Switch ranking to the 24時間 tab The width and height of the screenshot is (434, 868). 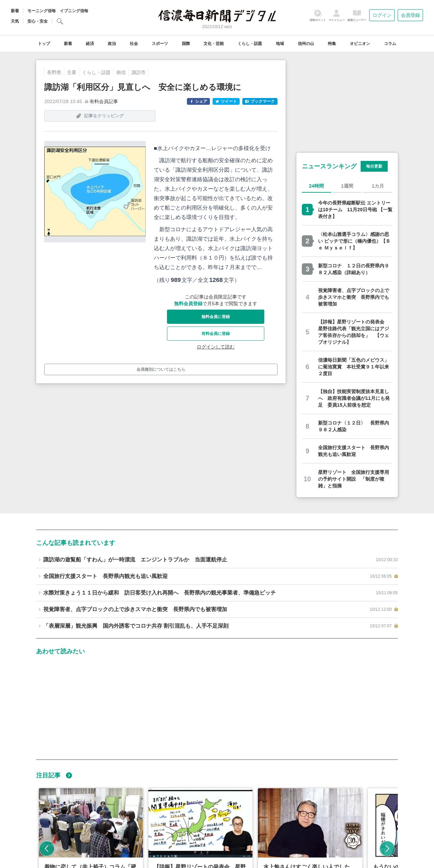tap(316, 186)
